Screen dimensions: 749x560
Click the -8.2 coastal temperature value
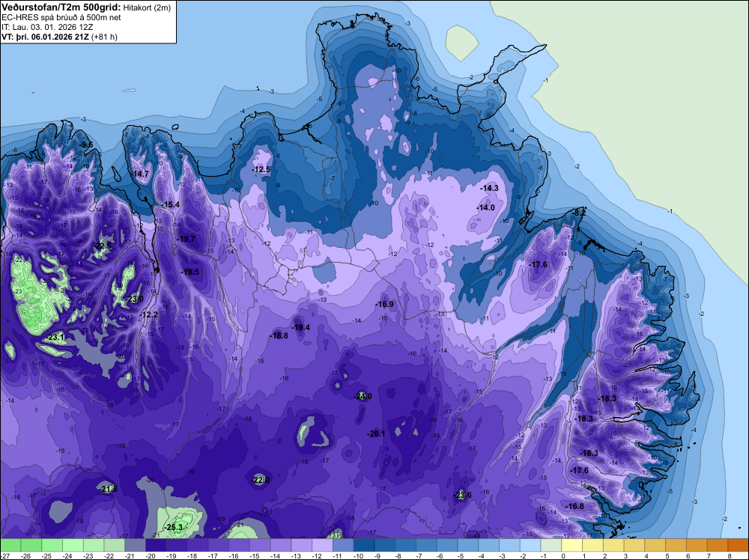pos(579,213)
